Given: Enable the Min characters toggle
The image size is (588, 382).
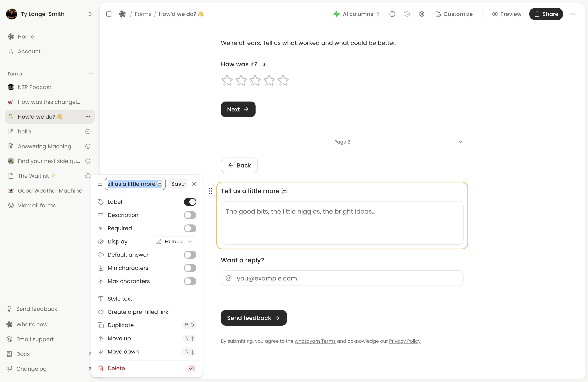Looking at the screenshot, I should click(190, 268).
